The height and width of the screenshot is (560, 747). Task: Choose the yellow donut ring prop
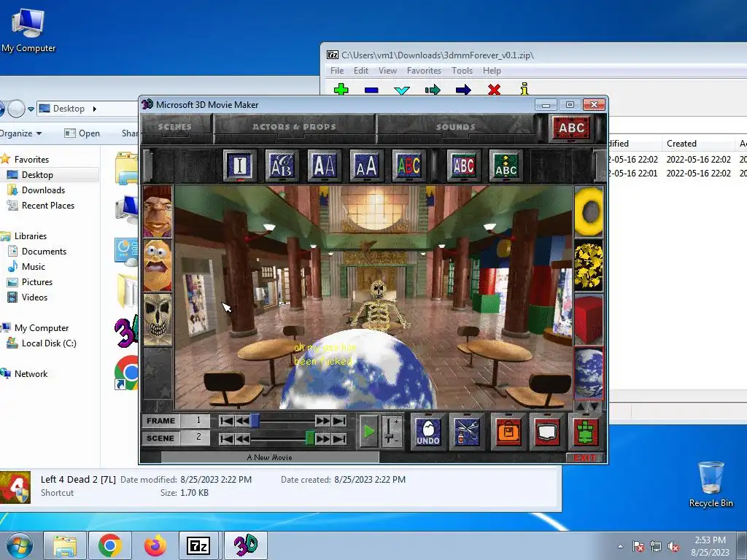click(x=589, y=211)
